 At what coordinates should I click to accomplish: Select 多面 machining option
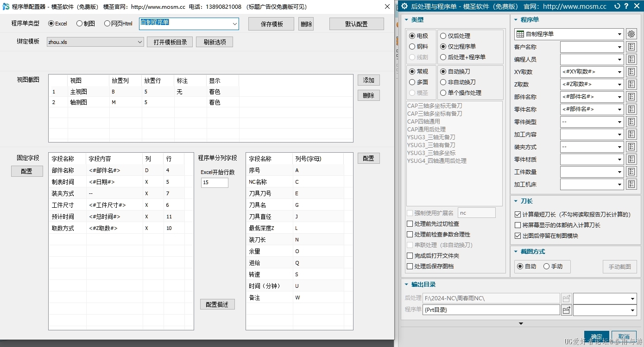[419, 82]
